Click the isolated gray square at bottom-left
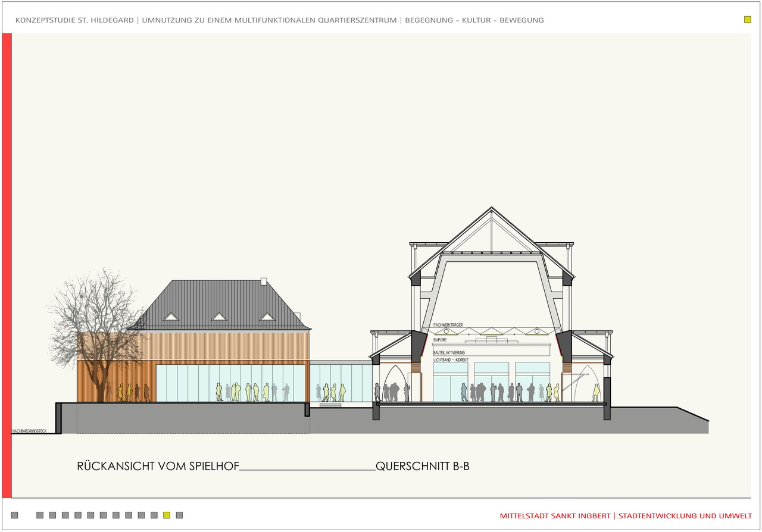The width and height of the screenshot is (762, 532). click(x=15, y=515)
